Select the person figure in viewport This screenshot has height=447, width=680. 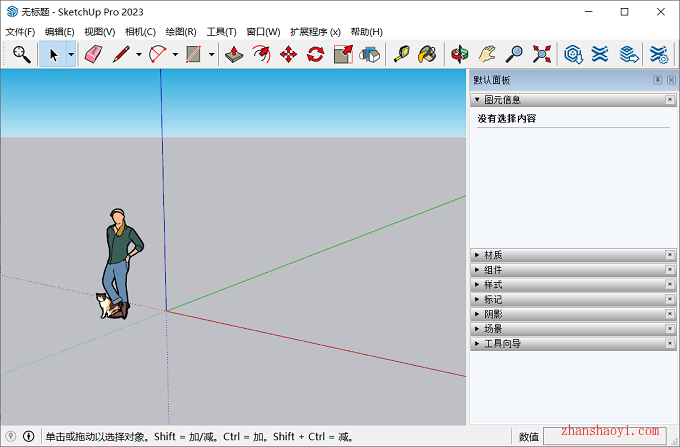point(121,264)
